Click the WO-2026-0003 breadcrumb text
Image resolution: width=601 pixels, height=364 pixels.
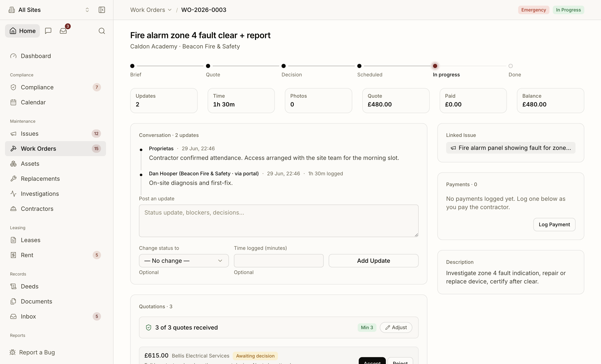click(x=204, y=10)
